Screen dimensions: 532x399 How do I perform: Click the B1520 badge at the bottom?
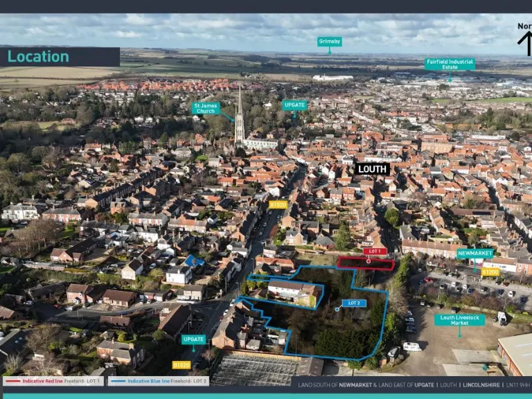pyautogui.click(x=181, y=364)
